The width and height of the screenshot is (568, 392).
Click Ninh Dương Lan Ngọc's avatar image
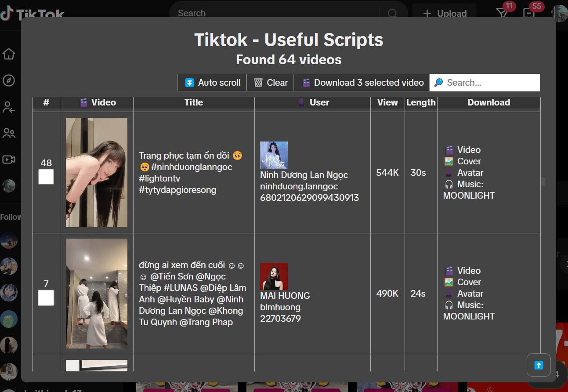point(274,155)
